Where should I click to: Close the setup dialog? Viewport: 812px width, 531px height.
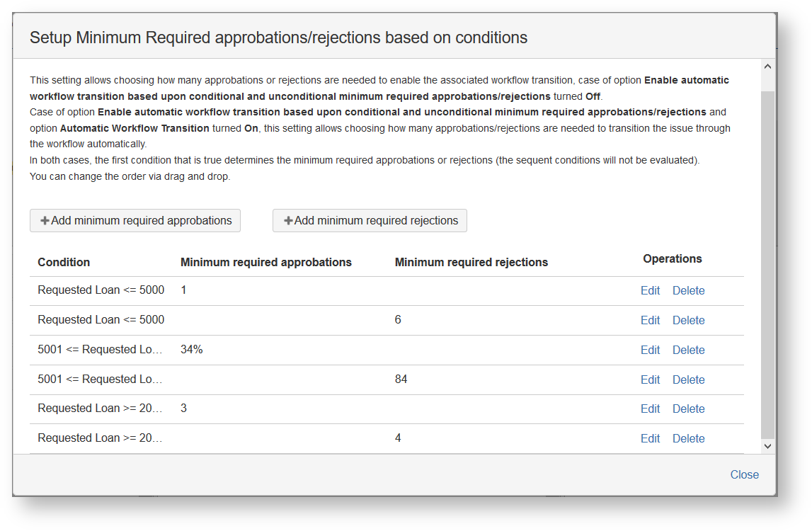tap(744, 475)
